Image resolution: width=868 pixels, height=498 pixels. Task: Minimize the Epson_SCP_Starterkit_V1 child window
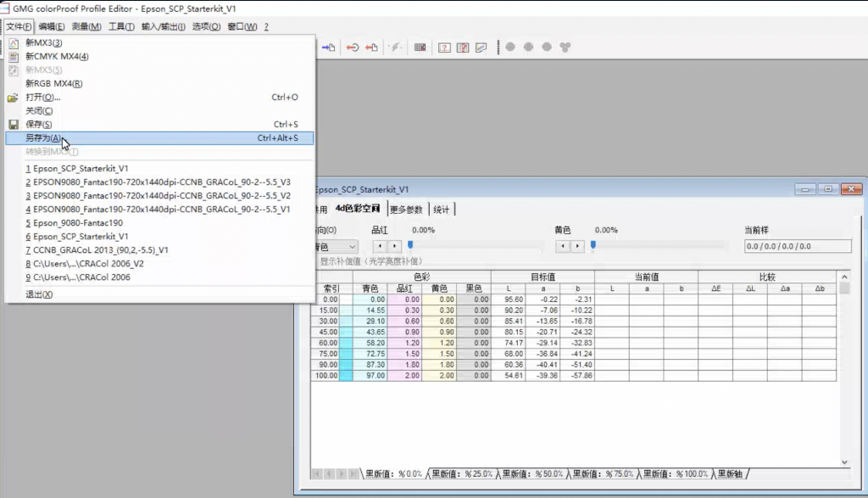tap(805, 189)
